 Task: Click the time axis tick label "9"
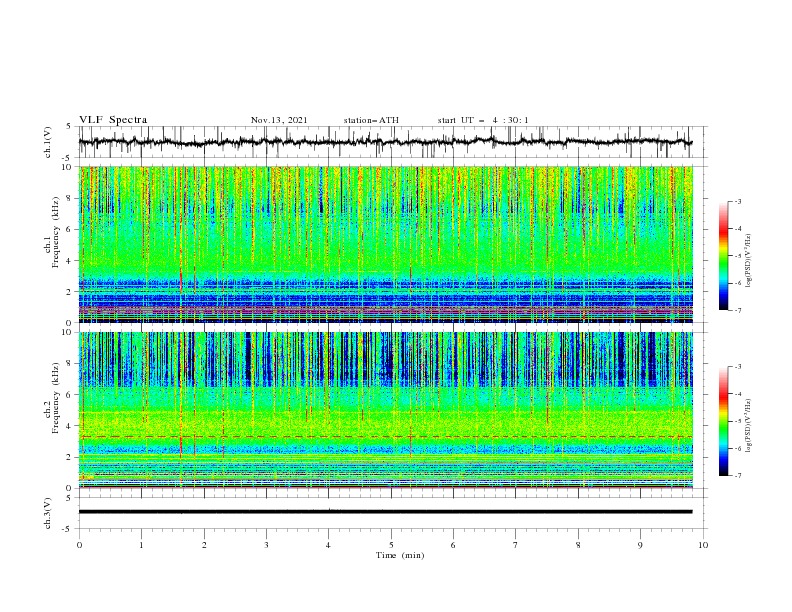(x=640, y=545)
